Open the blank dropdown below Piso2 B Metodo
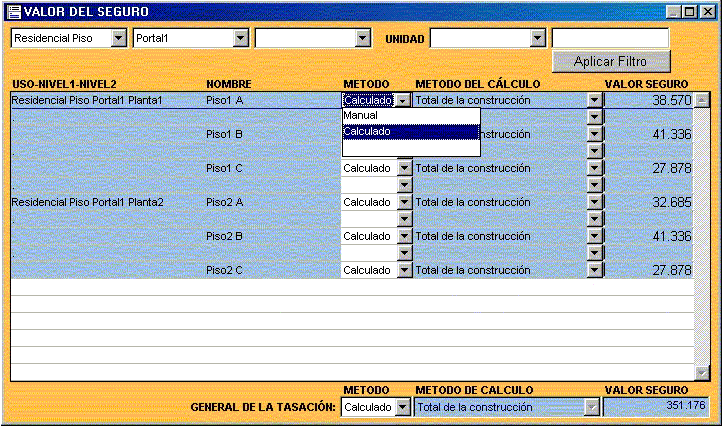722x426 pixels. (404, 253)
